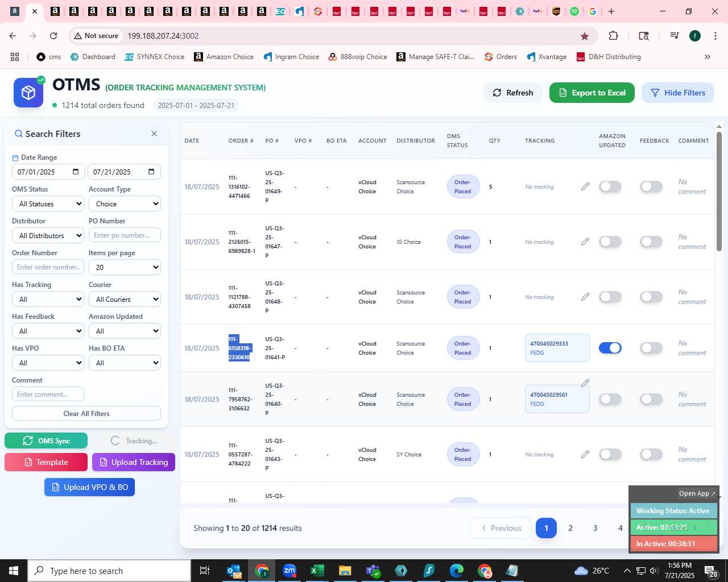Go to results page 2

[x=570, y=528]
